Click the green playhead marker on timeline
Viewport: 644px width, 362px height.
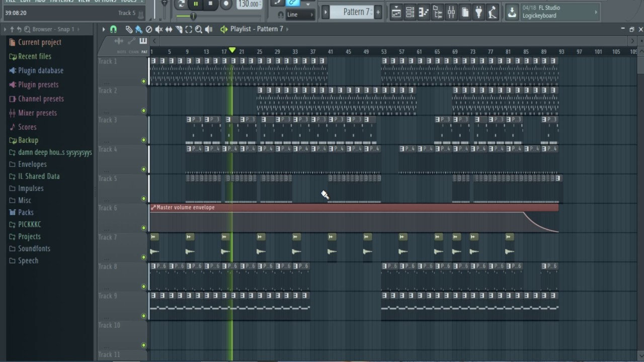[x=232, y=50]
